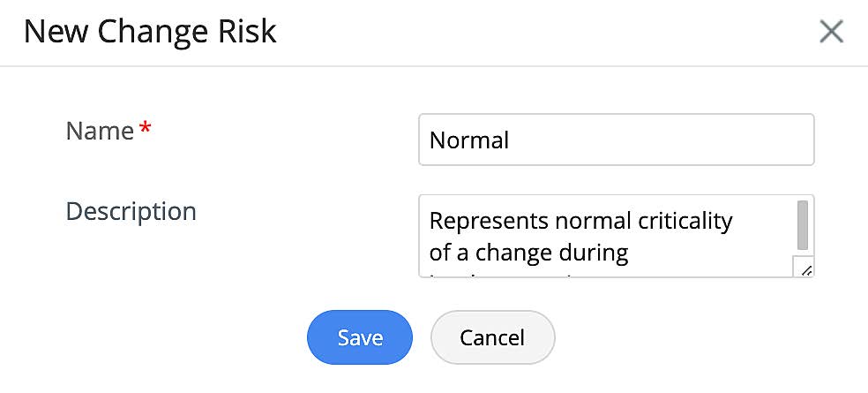Click the "New Change Risk" dialog title
Screen dimensions: 868x393
(x=150, y=33)
